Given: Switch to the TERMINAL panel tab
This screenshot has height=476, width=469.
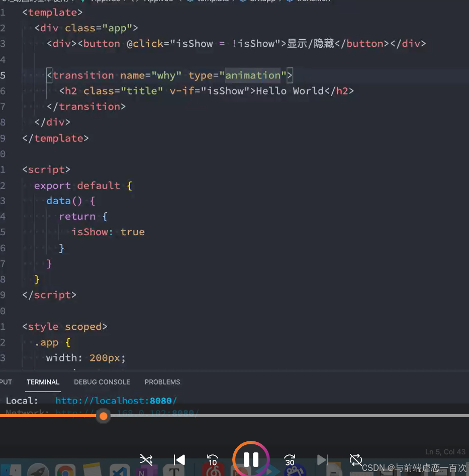Looking at the screenshot, I should pyautogui.click(x=43, y=382).
